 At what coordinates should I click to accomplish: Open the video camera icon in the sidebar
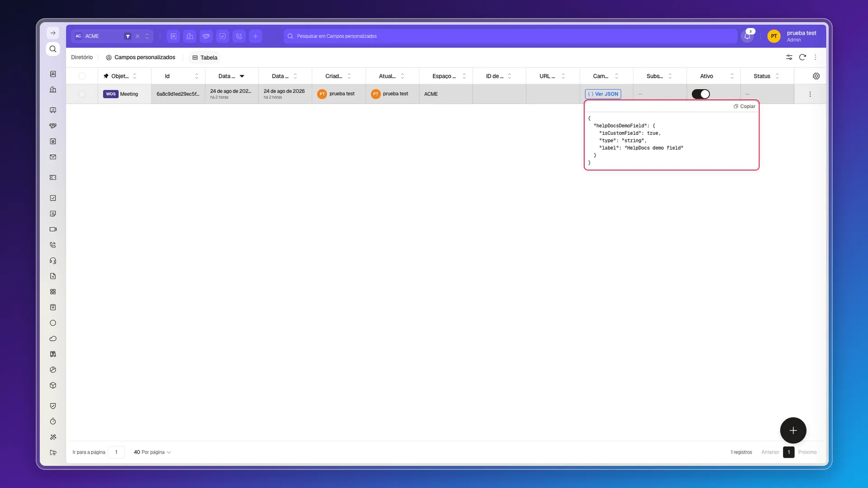click(x=53, y=229)
